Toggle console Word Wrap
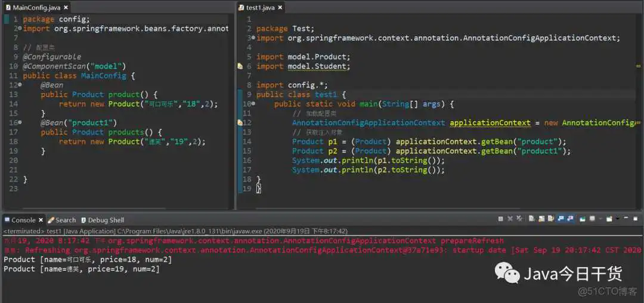 [551, 219]
